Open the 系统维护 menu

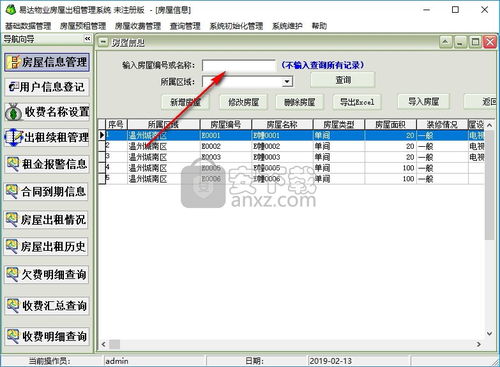click(287, 26)
